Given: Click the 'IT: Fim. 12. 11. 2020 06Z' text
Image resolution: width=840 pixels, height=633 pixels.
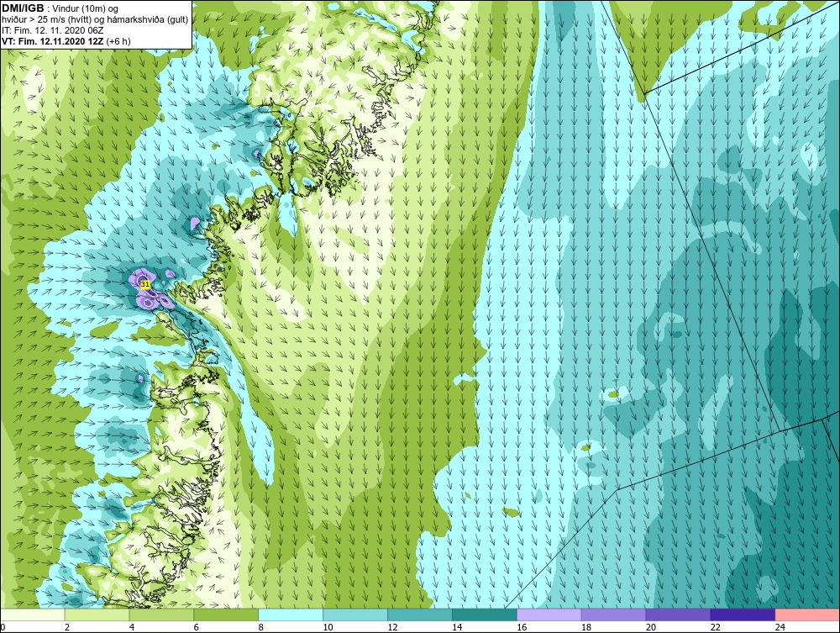Looking at the screenshot, I should tap(52, 30).
